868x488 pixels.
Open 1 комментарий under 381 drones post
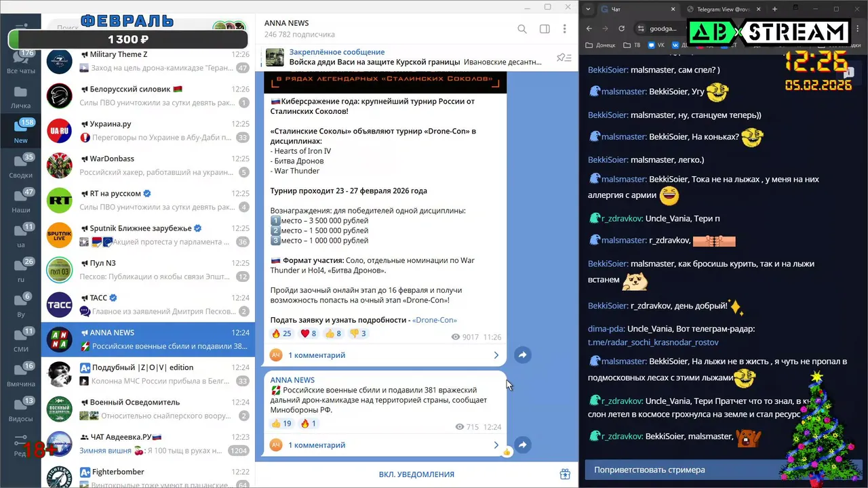pyautogui.click(x=384, y=445)
